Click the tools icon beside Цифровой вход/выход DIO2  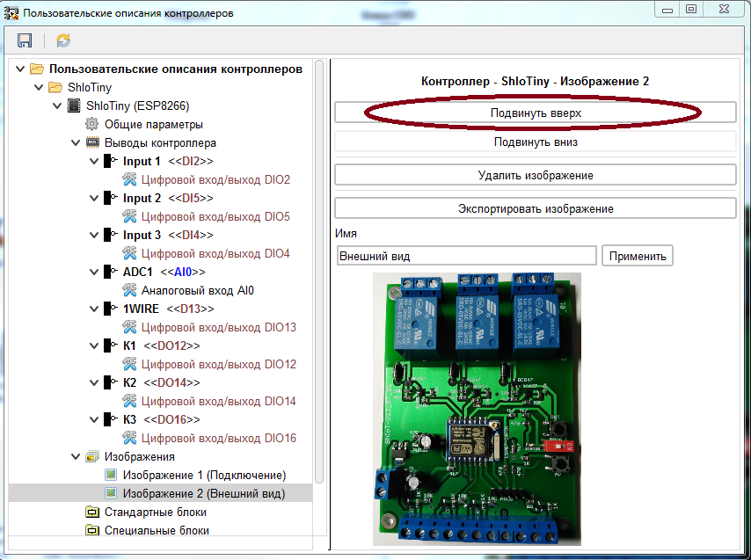pyautogui.click(x=129, y=179)
